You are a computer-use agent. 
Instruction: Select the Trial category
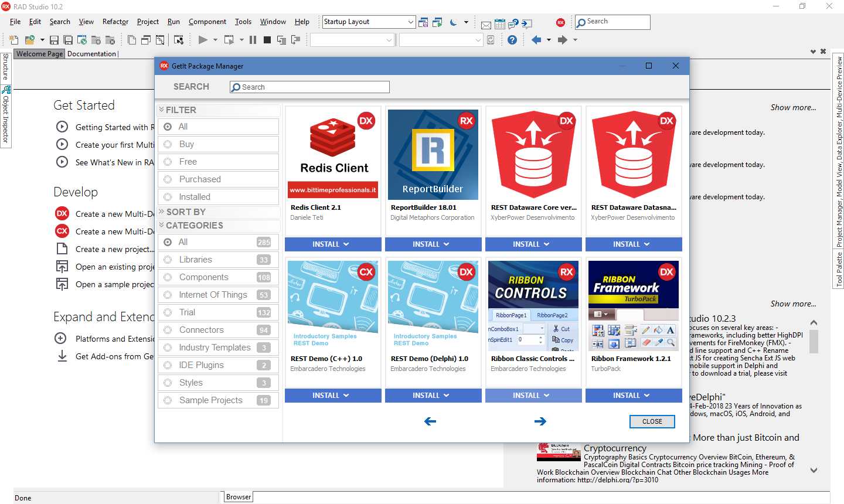218,312
